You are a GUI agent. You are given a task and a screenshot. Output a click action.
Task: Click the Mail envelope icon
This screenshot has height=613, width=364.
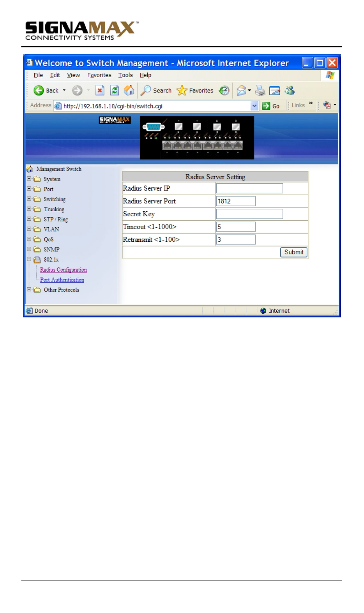click(241, 91)
